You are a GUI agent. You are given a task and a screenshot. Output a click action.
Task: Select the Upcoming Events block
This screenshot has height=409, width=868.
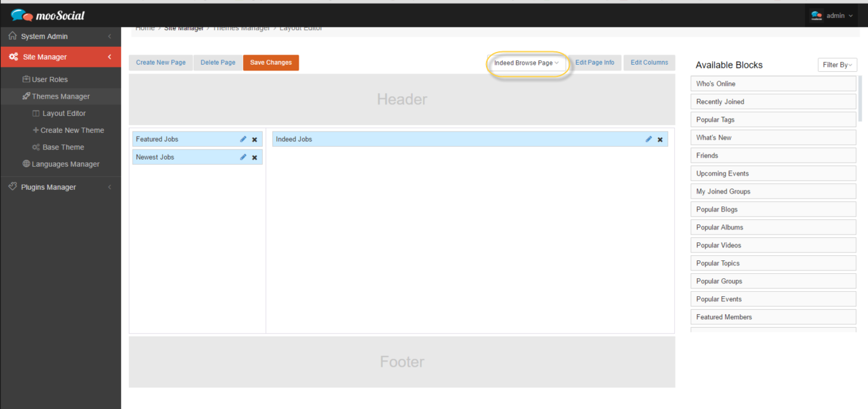click(x=773, y=174)
